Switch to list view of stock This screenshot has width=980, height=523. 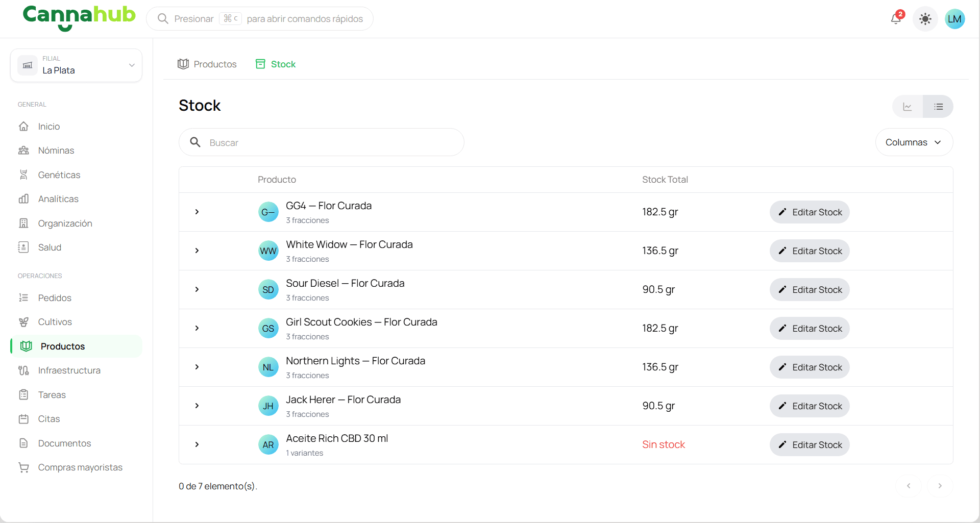tap(938, 107)
